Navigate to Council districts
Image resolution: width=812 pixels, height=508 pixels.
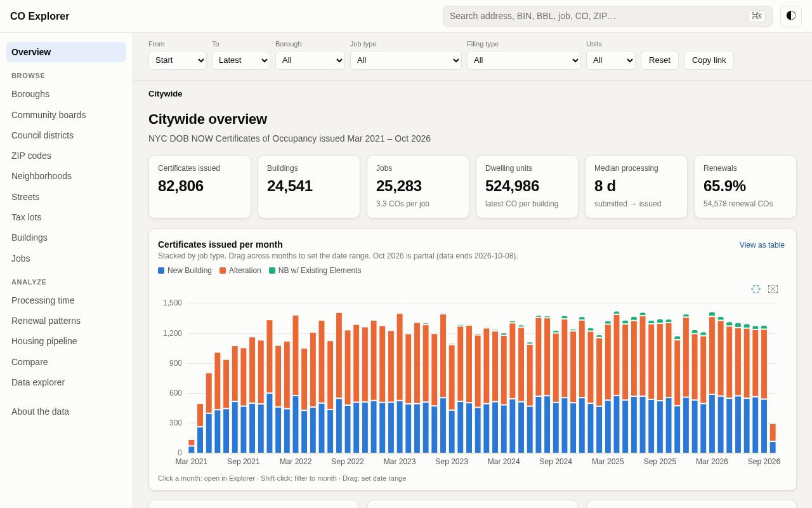pos(66,135)
